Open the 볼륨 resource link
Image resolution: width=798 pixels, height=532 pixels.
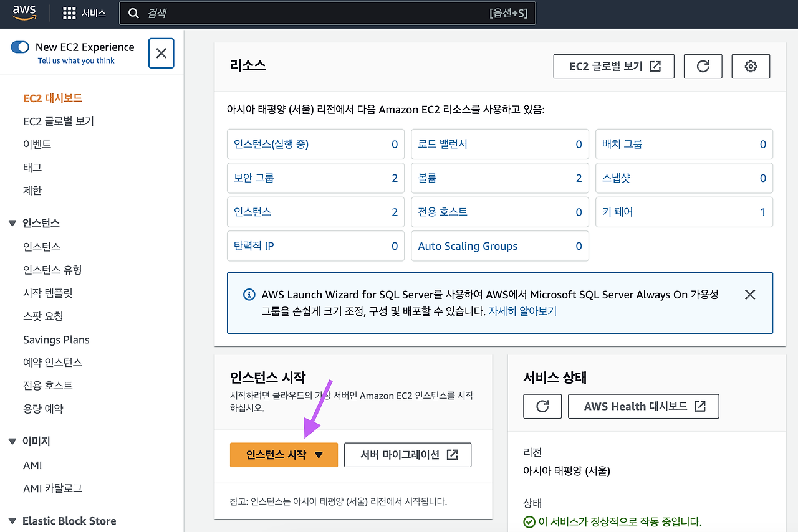pyautogui.click(x=427, y=178)
